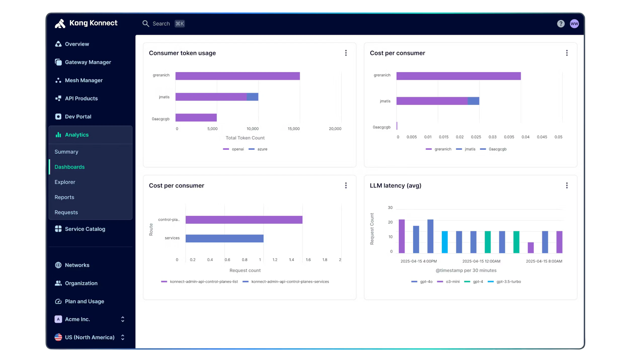Expand the Acme Inc. organization switcher

coord(123,319)
